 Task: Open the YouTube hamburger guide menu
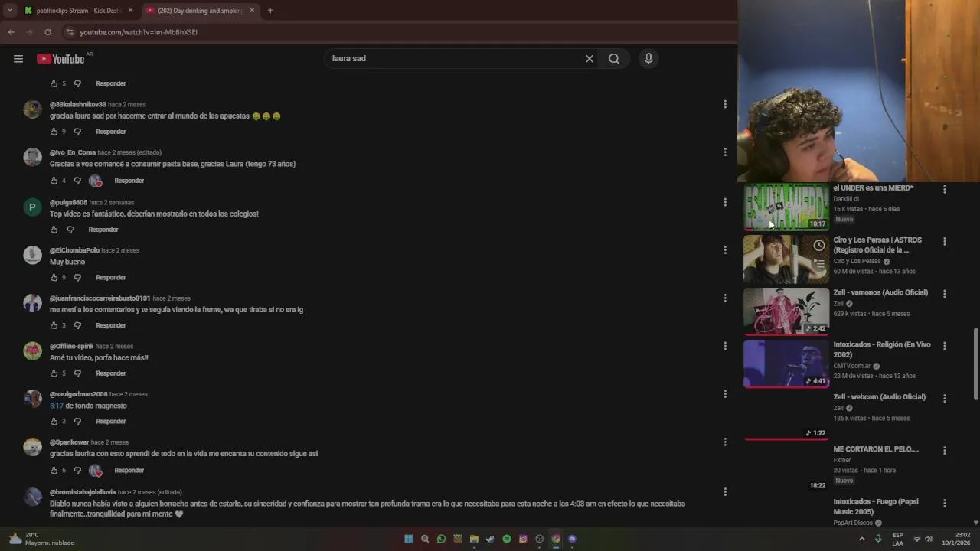click(18, 59)
